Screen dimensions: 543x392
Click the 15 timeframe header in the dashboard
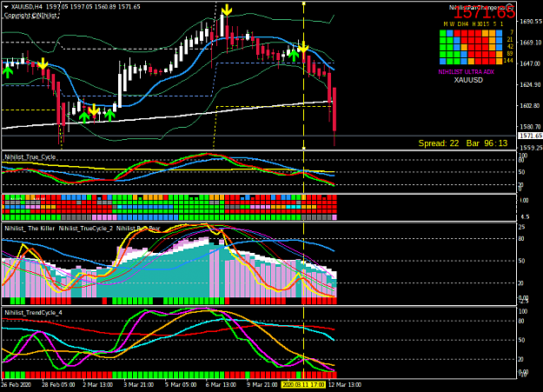point(487,24)
